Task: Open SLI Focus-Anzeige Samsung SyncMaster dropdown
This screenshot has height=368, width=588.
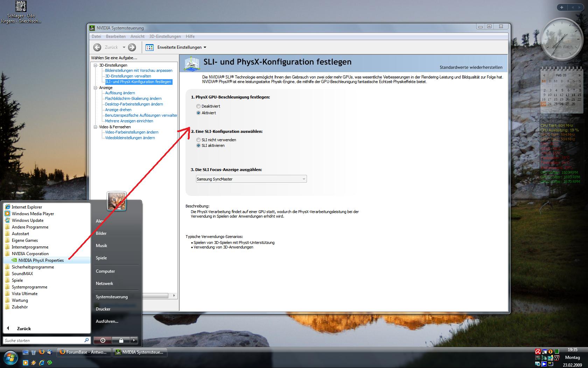Action: coord(251,179)
